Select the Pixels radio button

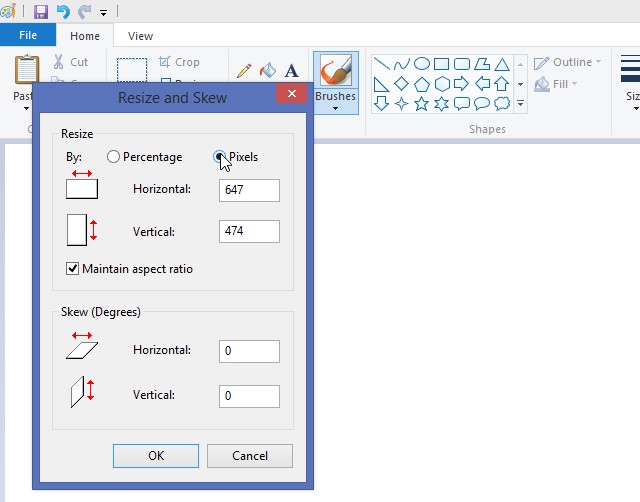pyautogui.click(x=219, y=157)
